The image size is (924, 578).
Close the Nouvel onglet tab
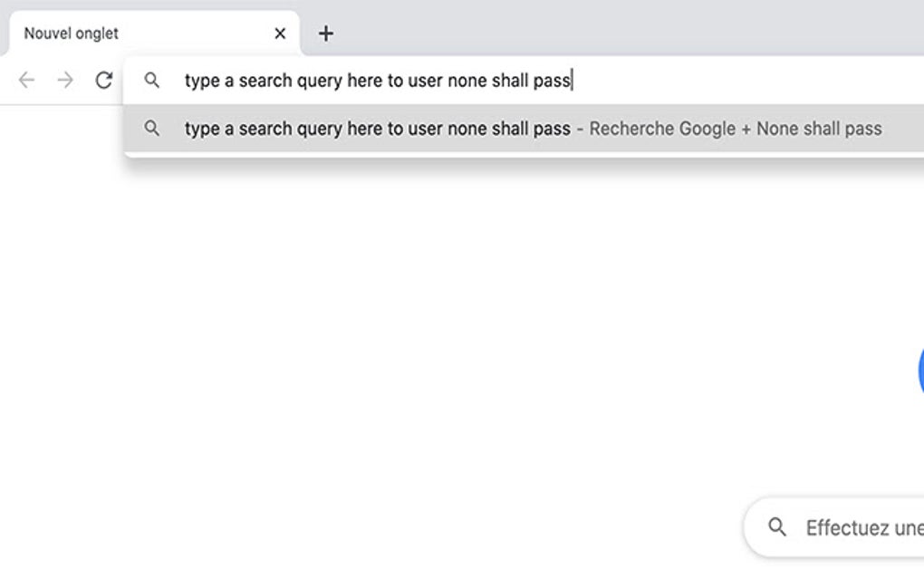279,33
